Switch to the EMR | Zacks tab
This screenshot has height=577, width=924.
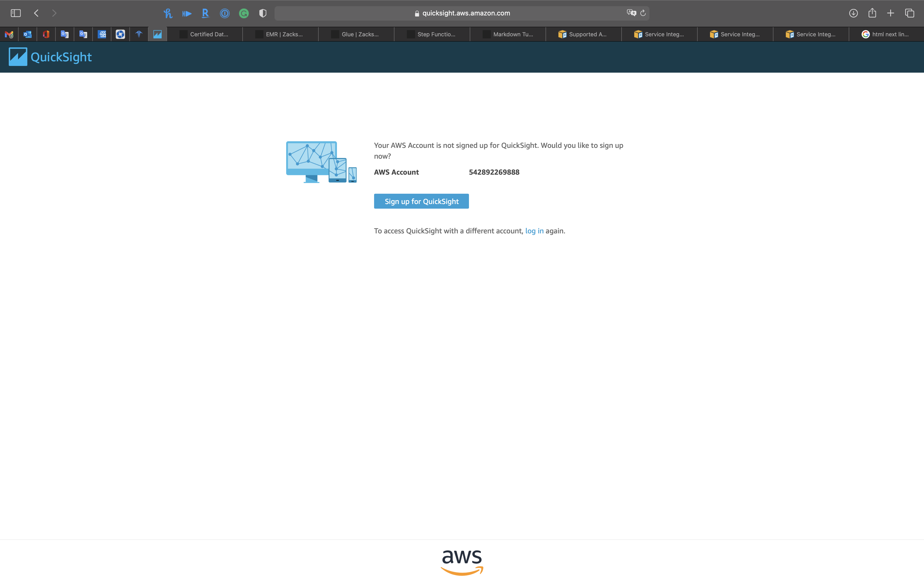[x=280, y=34]
